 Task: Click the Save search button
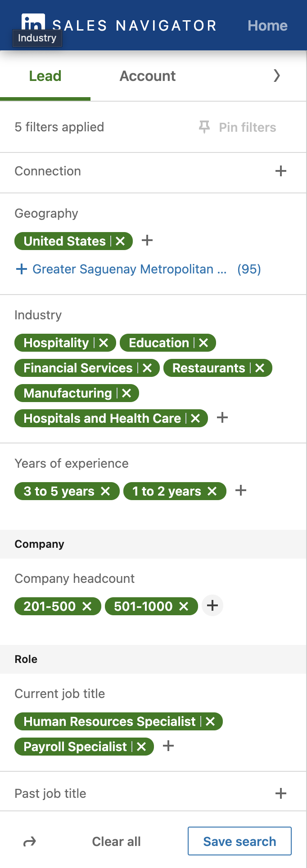point(239,841)
